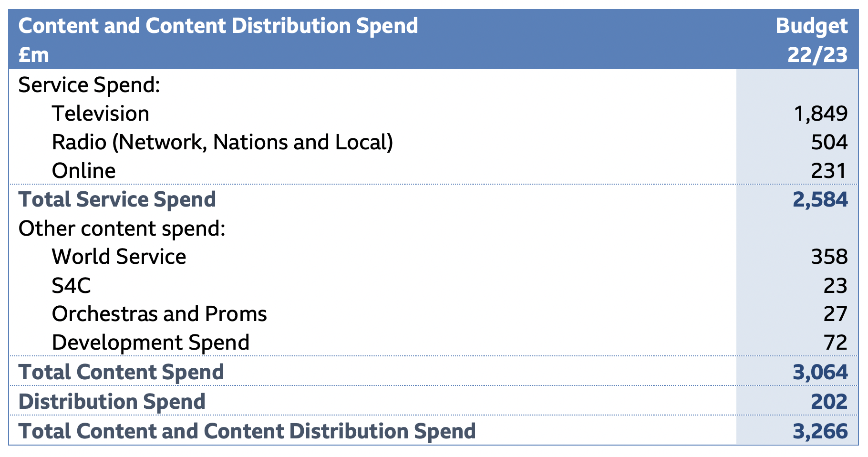Click the World Service row label
Viewport: 868px width, 457px height.
[x=119, y=257]
